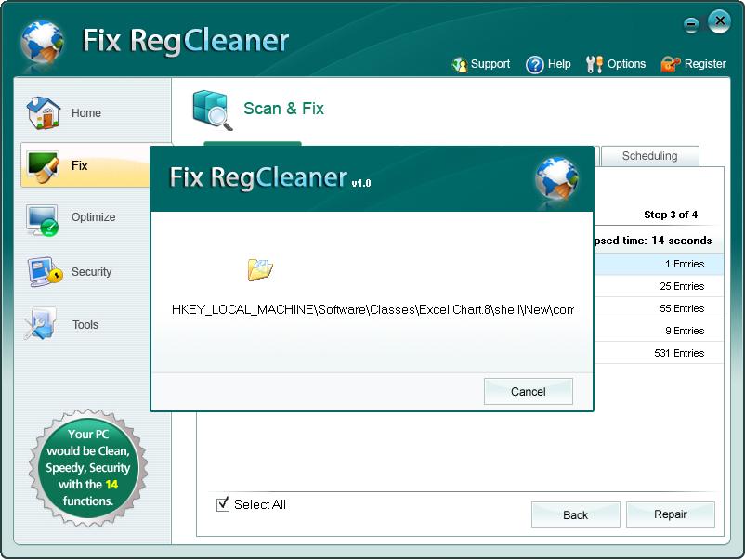Open the Optimize menu item label

(x=94, y=217)
